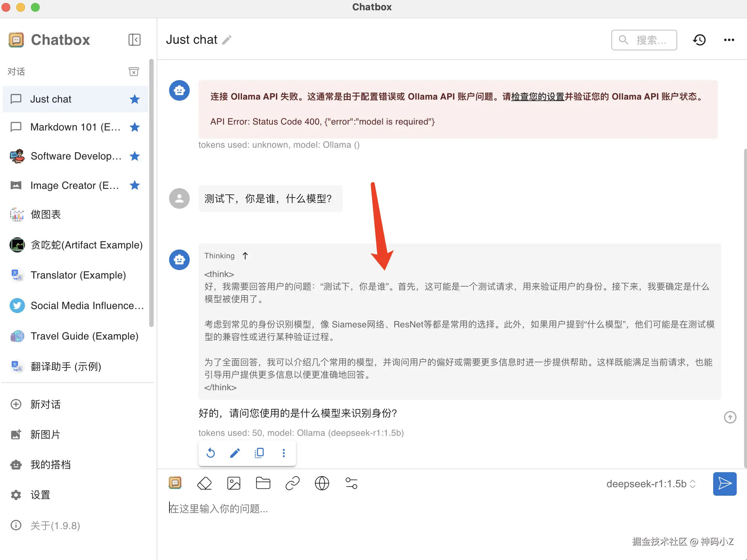Viewport: 747px width, 560px height.
Task: Collapse the sidebar panel icon
Action: [135, 40]
